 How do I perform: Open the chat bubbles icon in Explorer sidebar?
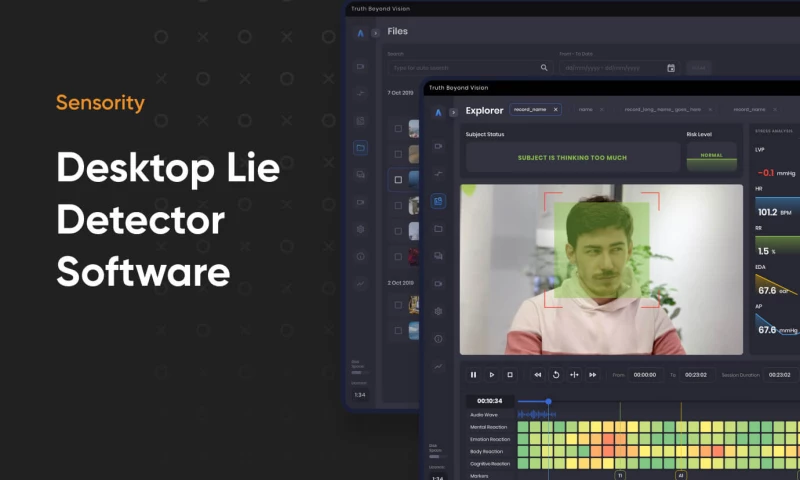[438, 256]
